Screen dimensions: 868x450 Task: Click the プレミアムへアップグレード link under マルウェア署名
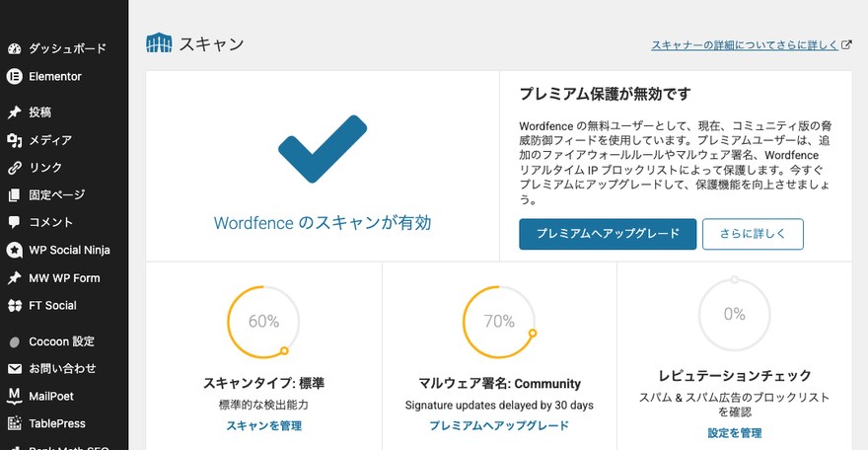coord(499,425)
